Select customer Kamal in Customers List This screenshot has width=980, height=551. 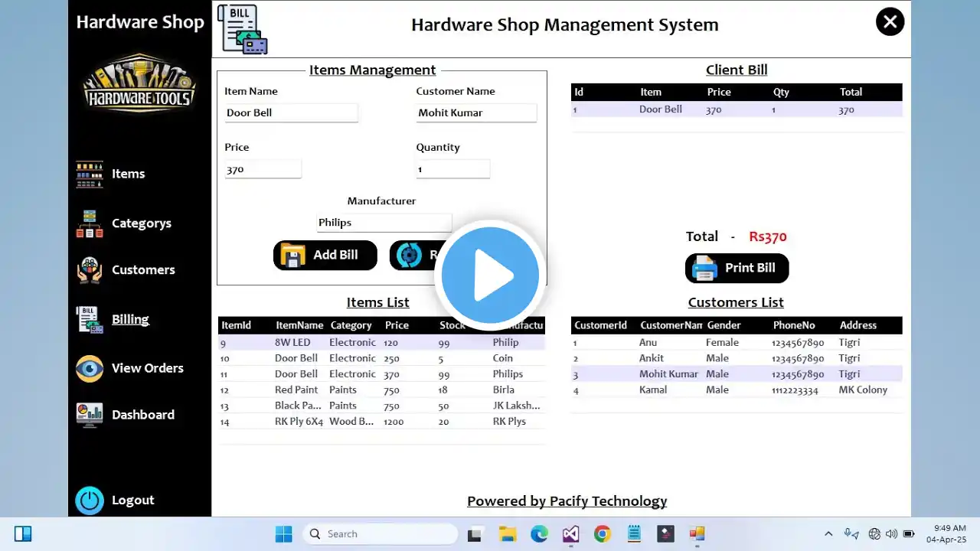(x=737, y=390)
